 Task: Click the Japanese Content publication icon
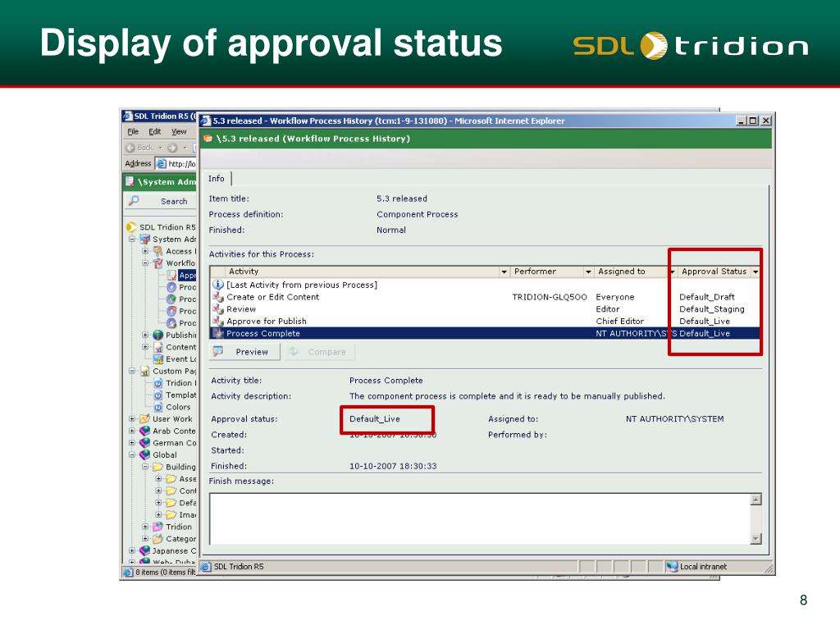click(144, 550)
